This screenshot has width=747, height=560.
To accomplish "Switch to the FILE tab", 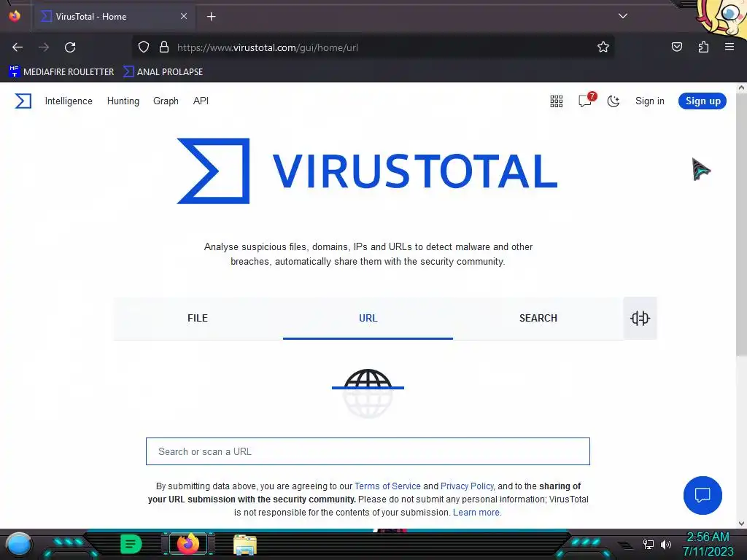I will (x=198, y=318).
